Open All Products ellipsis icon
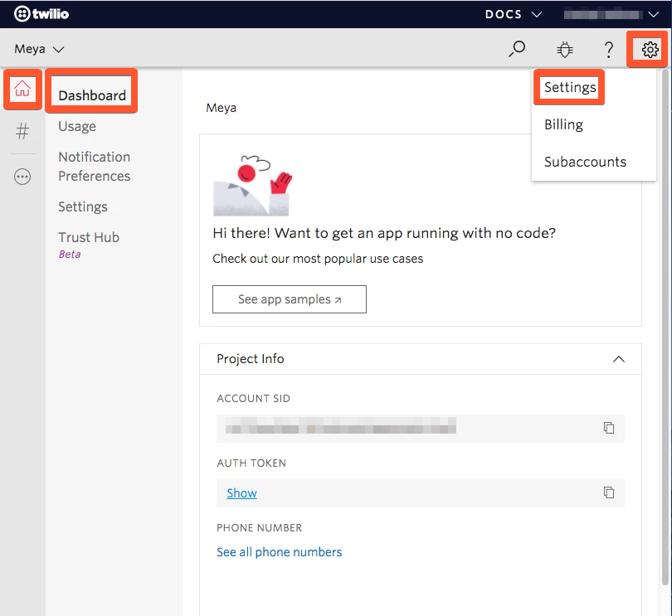This screenshot has width=672, height=616. (x=22, y=176)
